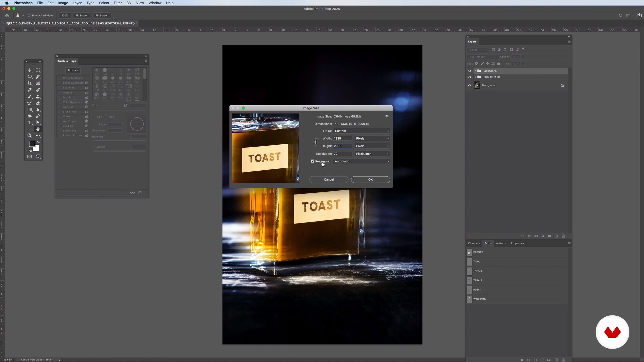The width and height of the screenshot is (644, 362).
Task: Expand the EDITORIAL layer group
Action: [475, 71]
